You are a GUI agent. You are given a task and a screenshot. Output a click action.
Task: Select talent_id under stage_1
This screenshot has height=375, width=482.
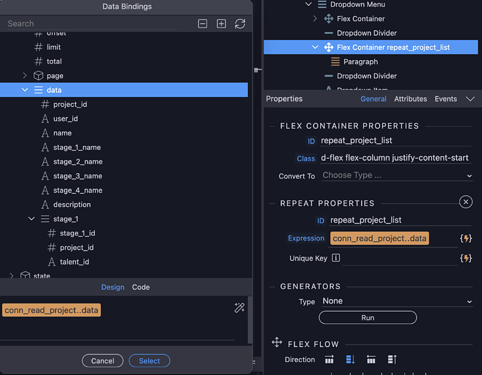pyautogui.click(x=74, y=262)
